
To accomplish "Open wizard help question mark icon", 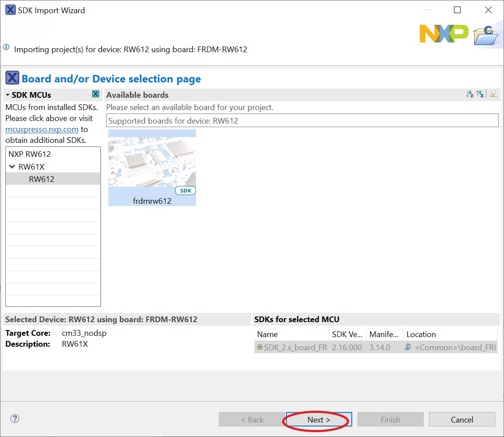I will 15,419.
